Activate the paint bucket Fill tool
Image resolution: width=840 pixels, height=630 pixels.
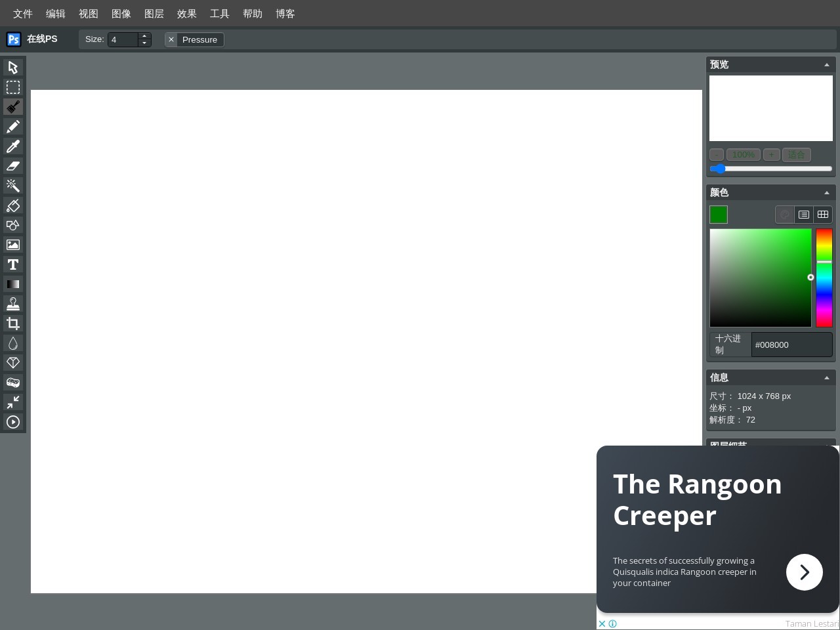13,205
